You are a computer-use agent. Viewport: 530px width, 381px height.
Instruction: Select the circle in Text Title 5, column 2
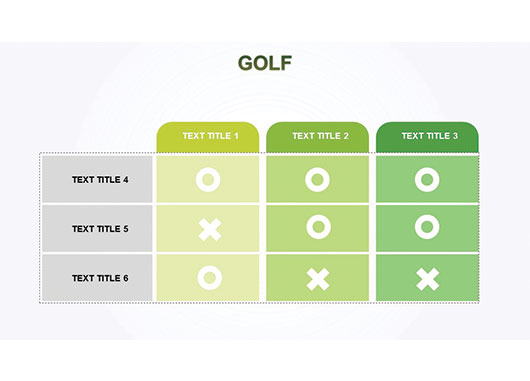coord(318,227)
